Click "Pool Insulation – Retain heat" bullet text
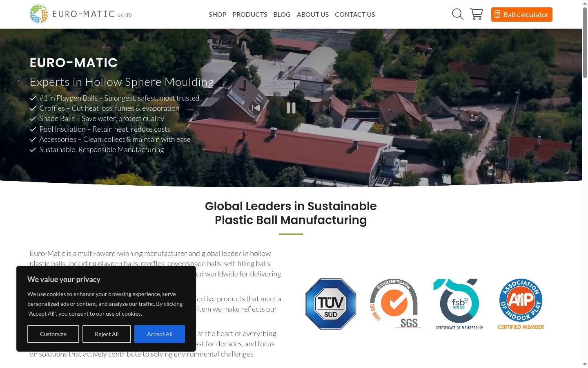This screenshot has width=588, height=368. coord(105,129)
